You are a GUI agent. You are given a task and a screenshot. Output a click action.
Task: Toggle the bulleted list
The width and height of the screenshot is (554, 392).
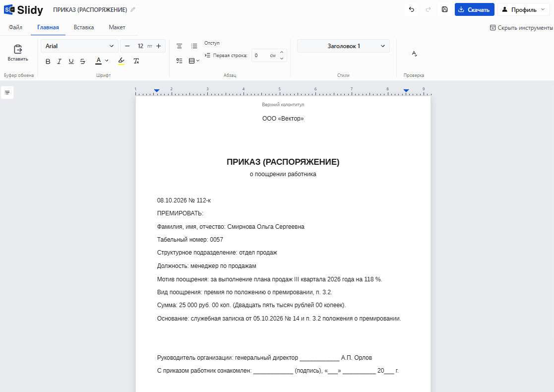194,46
